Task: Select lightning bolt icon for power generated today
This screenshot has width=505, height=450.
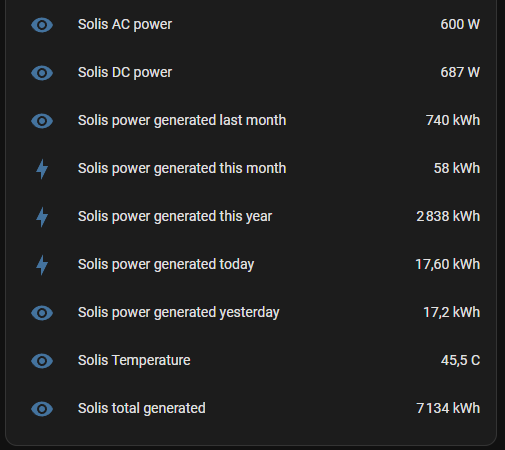Action: coord(42,265)
